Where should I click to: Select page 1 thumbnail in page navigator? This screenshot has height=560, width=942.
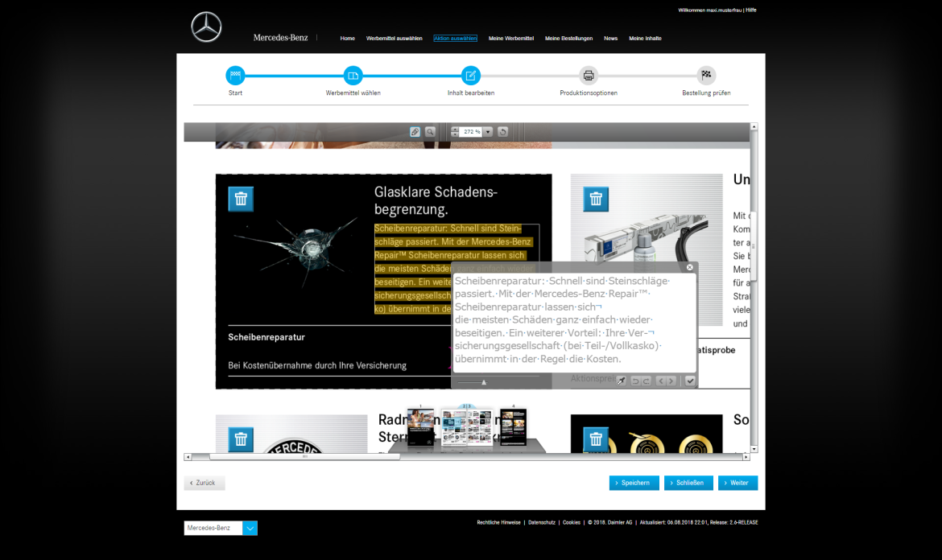pos(420,426)
